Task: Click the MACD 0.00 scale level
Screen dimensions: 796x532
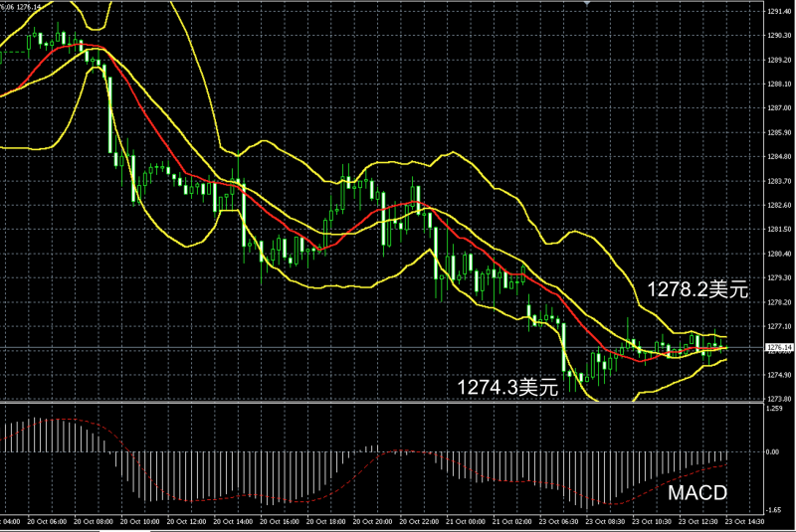Action: coord(772,451)
